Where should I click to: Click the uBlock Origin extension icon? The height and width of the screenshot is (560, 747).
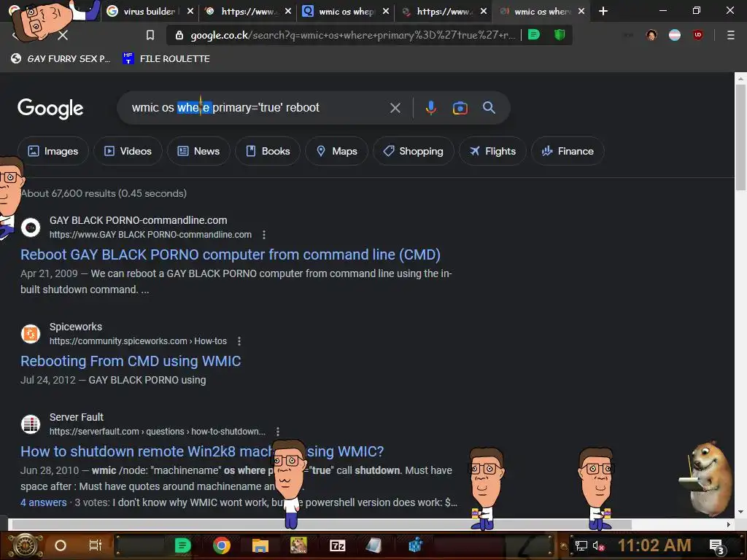click(x=698, y=35)
